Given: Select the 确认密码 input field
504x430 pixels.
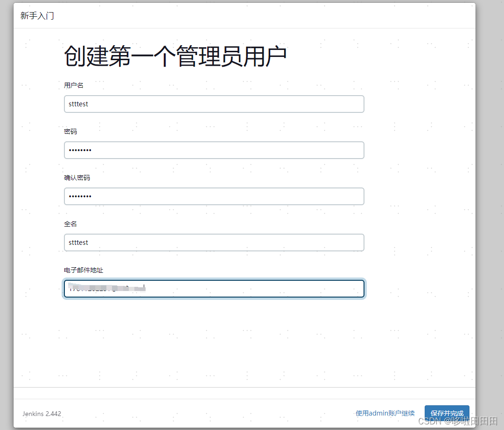Looking at the screenshot, I should point(214,196).
